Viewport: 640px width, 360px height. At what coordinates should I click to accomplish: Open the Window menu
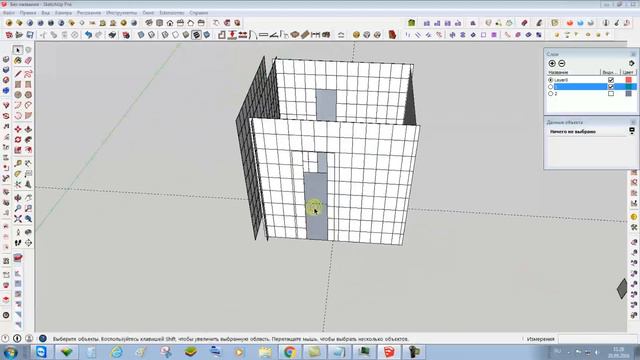[148, 13]
